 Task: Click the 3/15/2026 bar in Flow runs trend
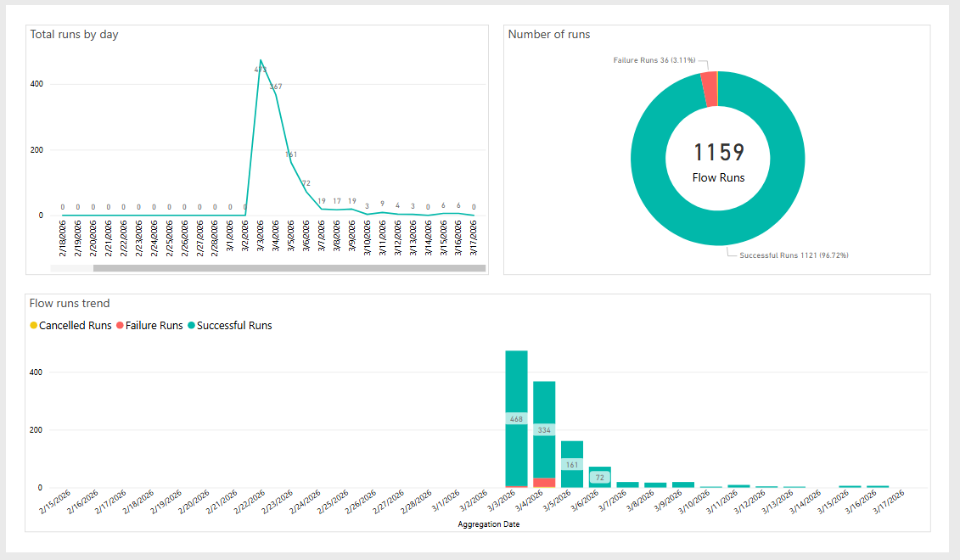click(x=850, y=486)
